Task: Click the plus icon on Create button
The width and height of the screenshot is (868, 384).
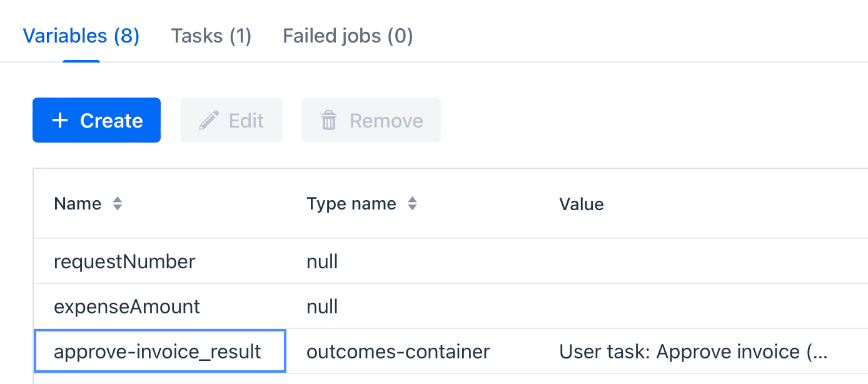Action: click(59, 120)
